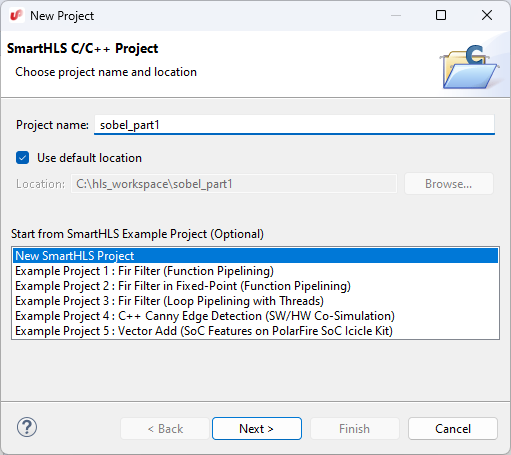This screenshot has width=511, height=455.
Task: Close the New Project dialog
Action: click(487, 15)
